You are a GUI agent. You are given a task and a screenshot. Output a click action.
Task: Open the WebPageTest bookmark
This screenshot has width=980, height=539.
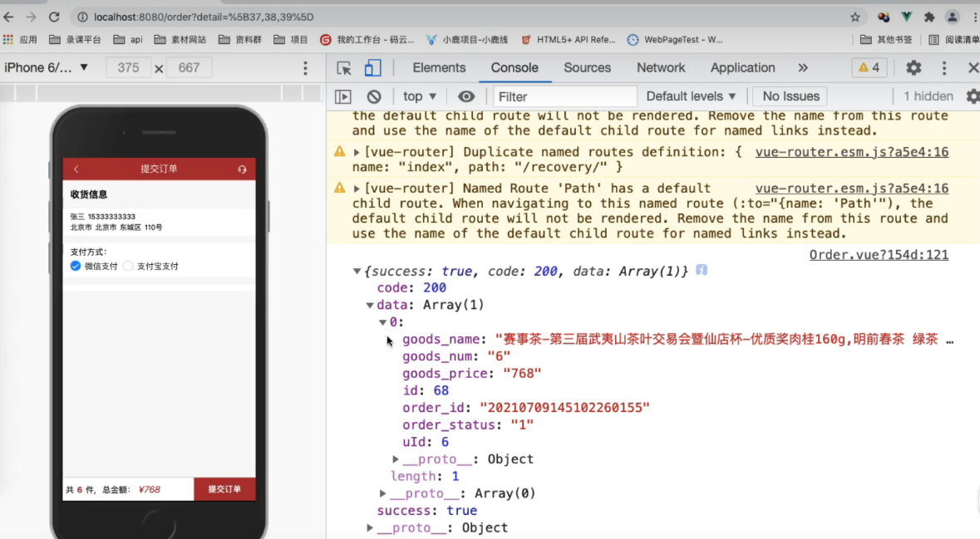[x=675, y=39]
